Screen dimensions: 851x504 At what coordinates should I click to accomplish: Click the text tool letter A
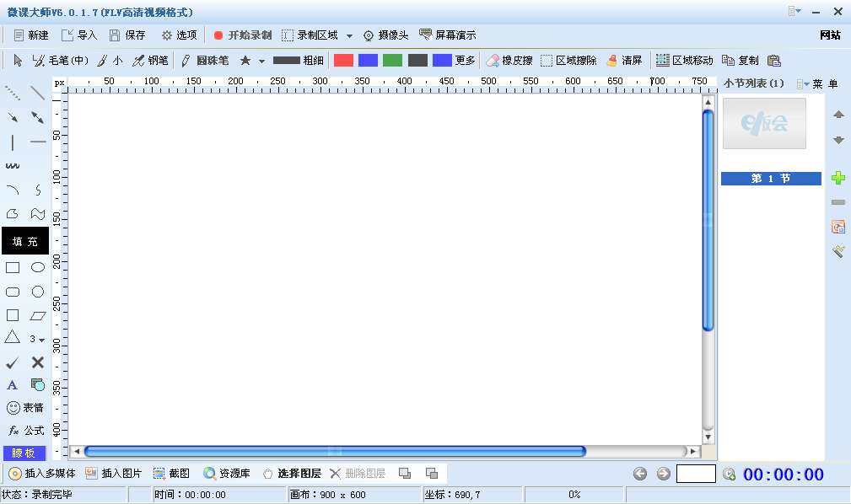click(x=13, y=385)
